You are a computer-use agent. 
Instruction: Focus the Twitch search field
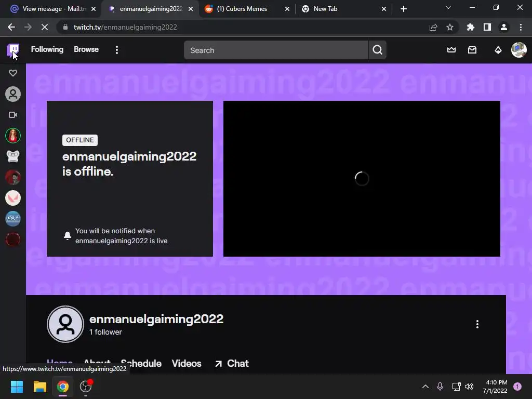(x=276, y=50)
